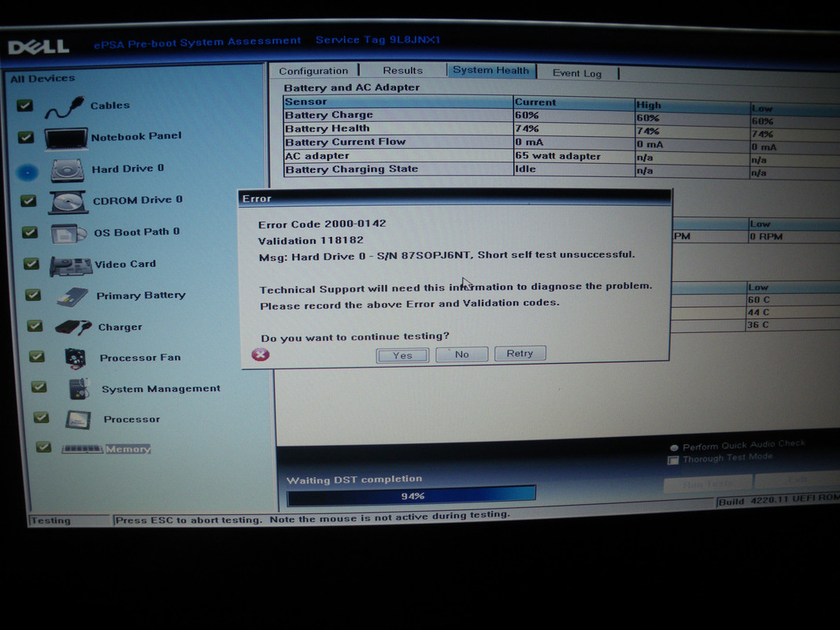Select Perform Quick Audio Check option
This screenshot has height=630, width=840.
[x=674, y=447]
